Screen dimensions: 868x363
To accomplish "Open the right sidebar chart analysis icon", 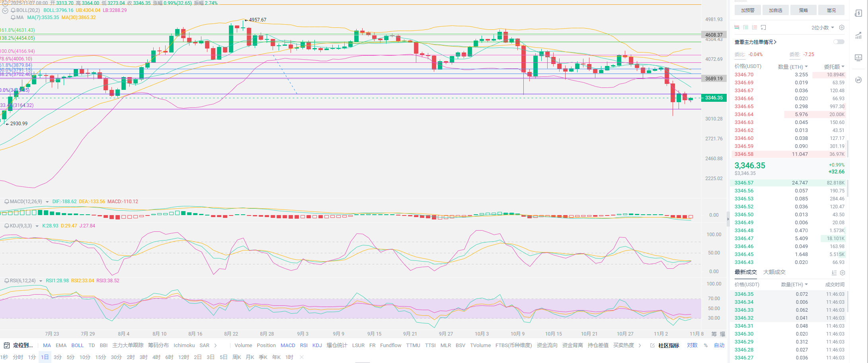I will pyautogui.click(x=858, y=36).
